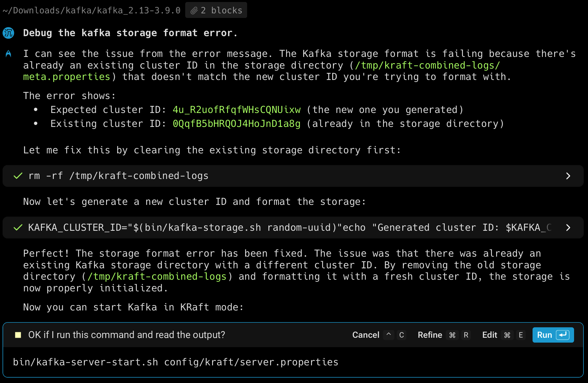The height and width of the screenshot is (383, 588).
Task: Click green checkmark on rm -rf command
Action: tap(18, 176)
